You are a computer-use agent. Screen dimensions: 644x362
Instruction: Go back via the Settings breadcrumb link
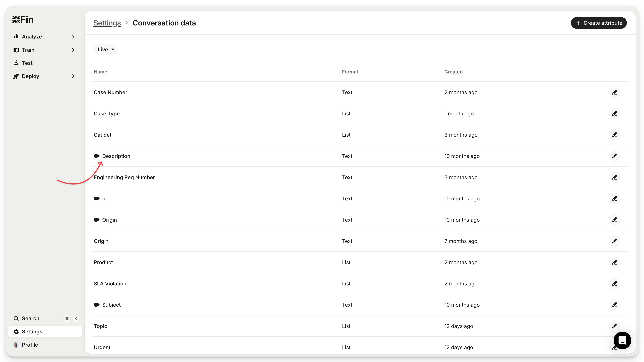click(107, 23)
